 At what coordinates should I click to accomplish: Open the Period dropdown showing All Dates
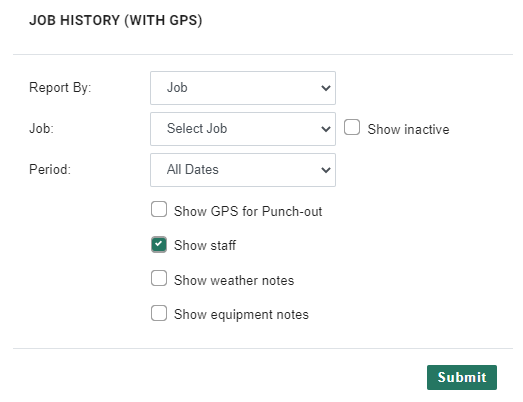[243, 170]
